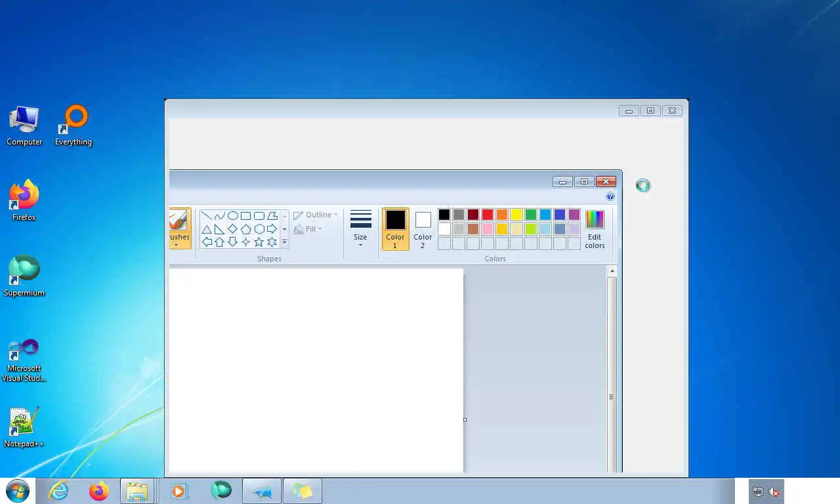This screenshot has height=504, width=840.
Task: Pick the lavender color swatch
Action: [574, 229]
